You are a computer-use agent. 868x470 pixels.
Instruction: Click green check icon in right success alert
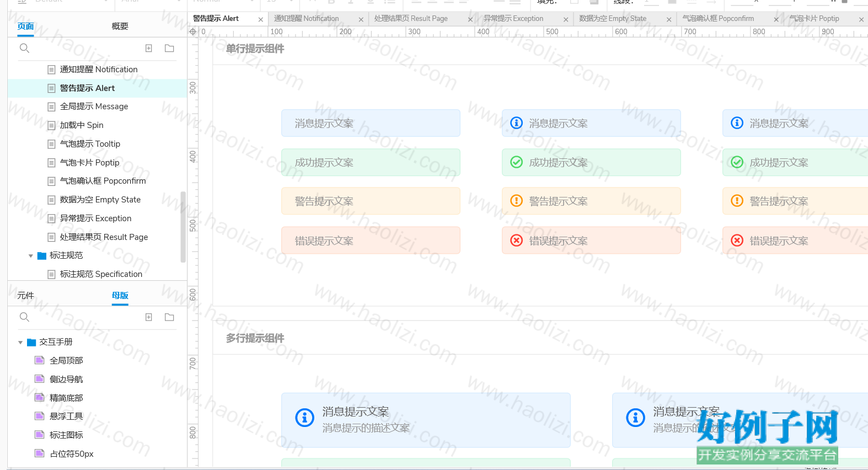[x=737, y=162]
